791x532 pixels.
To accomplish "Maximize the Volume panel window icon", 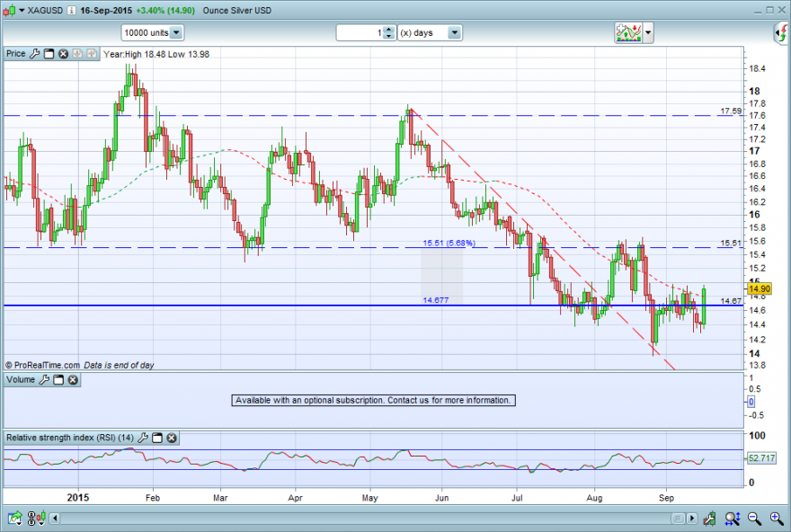I will (x=58, y=380).
